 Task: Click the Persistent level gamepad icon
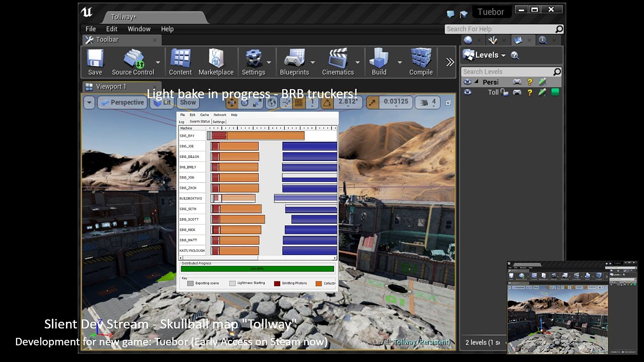pos(517,82)
